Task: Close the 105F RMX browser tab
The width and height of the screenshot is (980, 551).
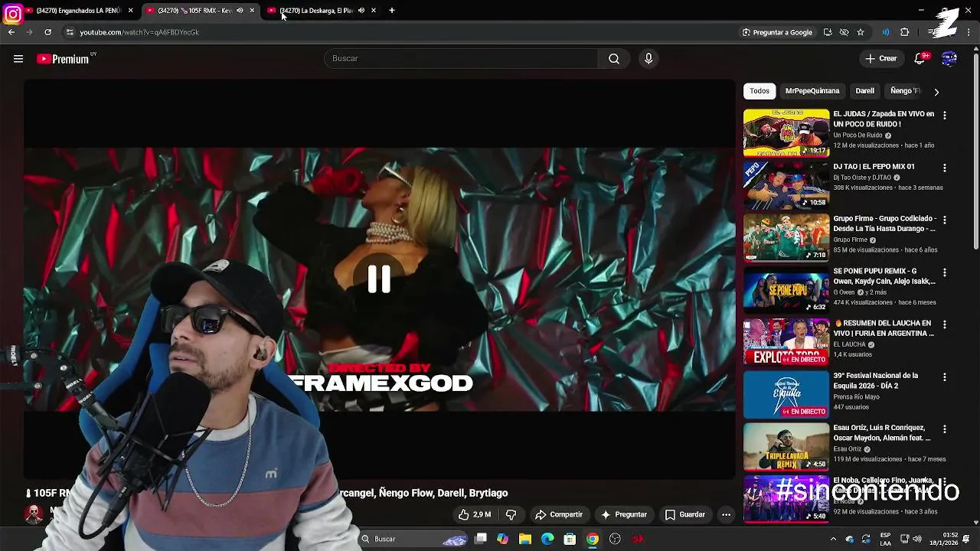Action: (x=252, y=11)
